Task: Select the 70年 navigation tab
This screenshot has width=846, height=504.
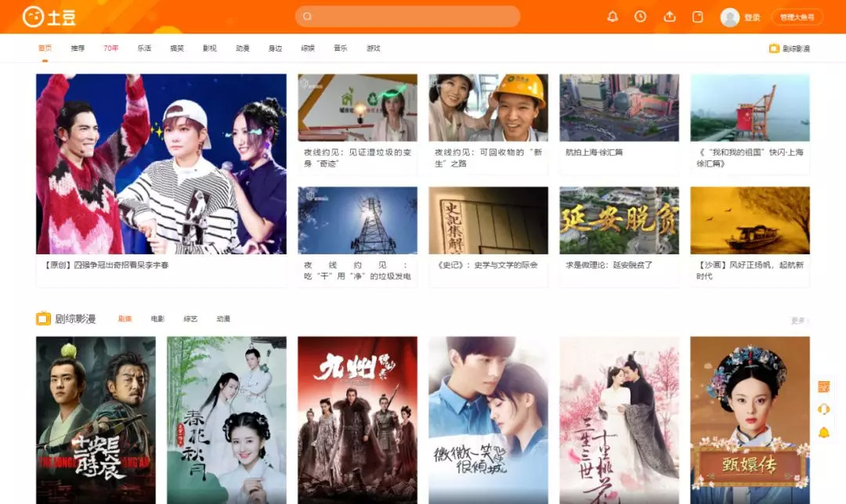Action: coord(110,48)
